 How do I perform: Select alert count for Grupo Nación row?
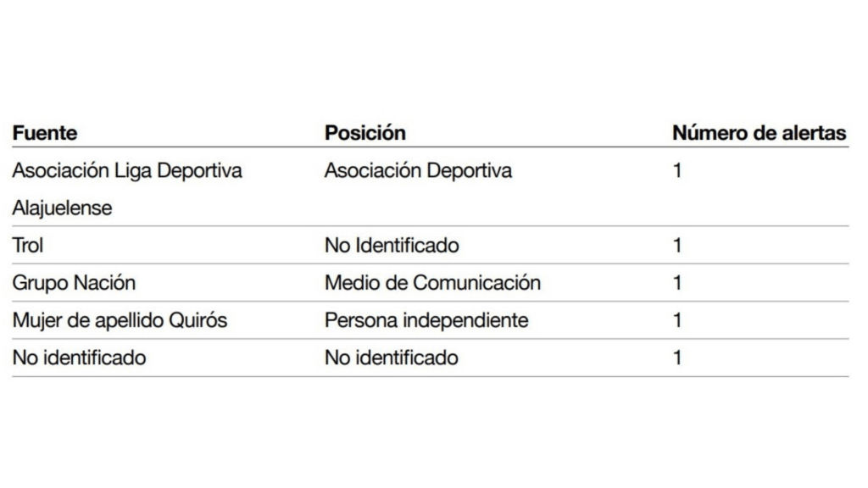(677, 283)
